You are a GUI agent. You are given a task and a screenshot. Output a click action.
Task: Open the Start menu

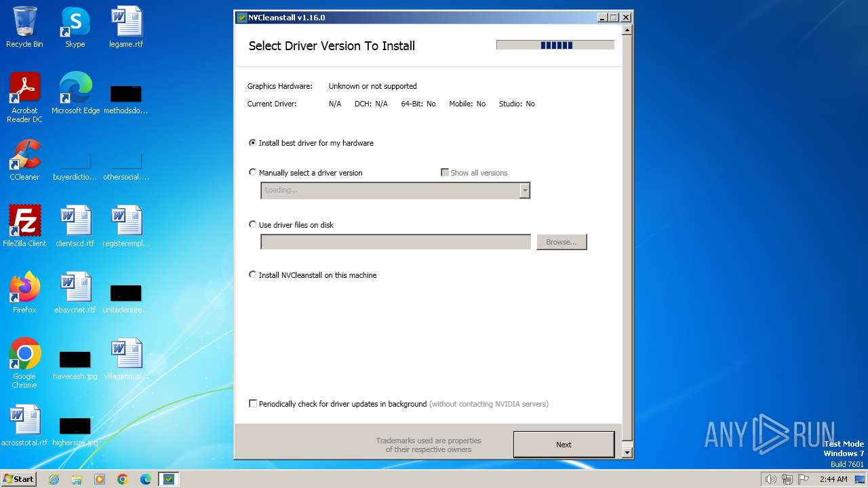pos(19,479)
